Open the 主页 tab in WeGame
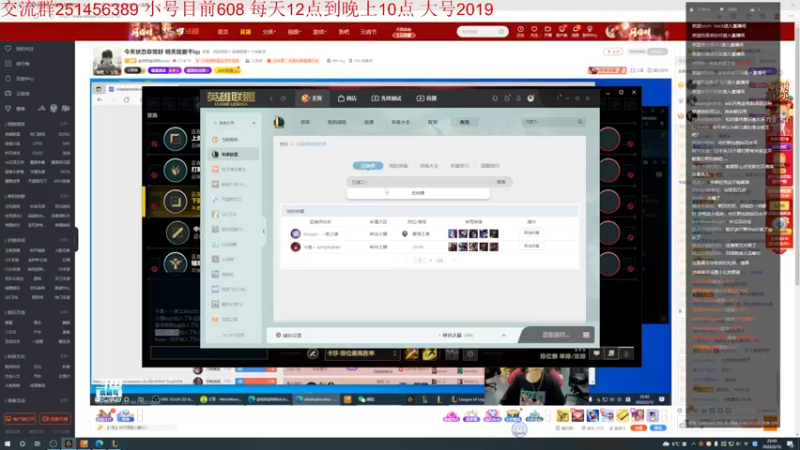 click(x=312, y=98)
